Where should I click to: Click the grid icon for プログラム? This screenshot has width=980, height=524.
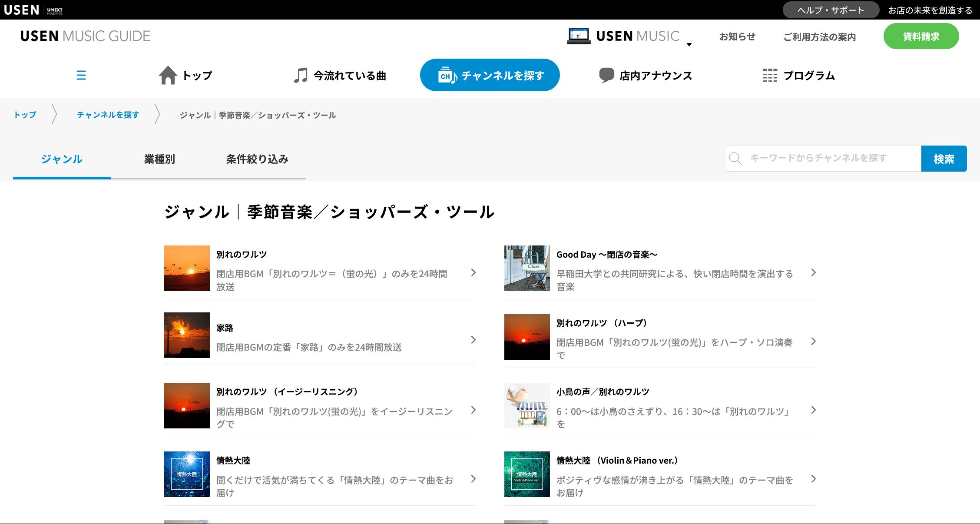tap(770, 75)
